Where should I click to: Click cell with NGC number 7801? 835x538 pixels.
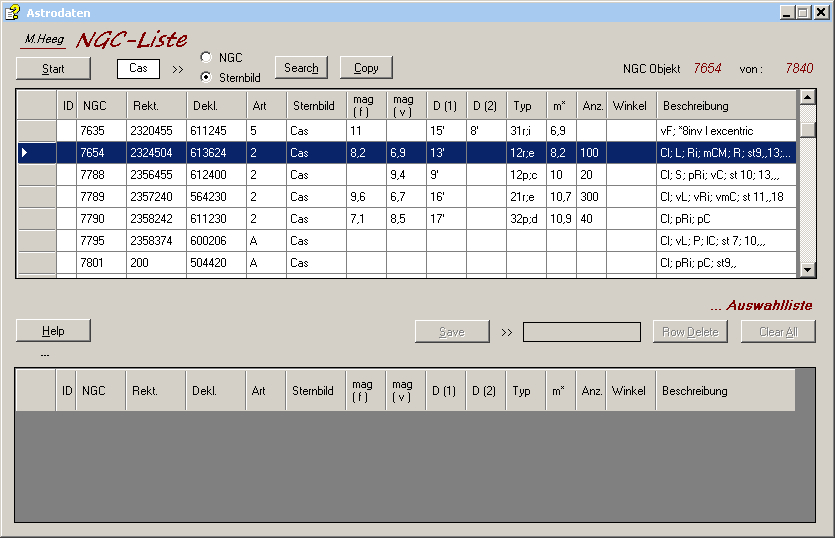(101, 263)
